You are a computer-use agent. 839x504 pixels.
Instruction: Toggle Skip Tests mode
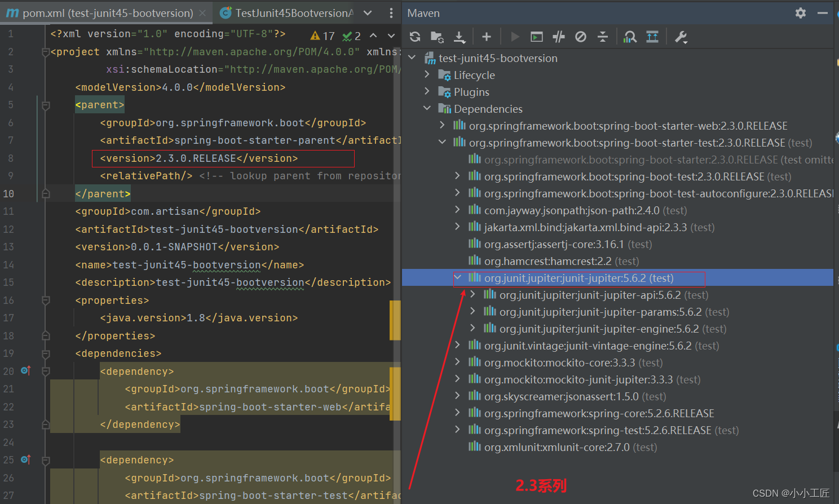tap(581, 37)
